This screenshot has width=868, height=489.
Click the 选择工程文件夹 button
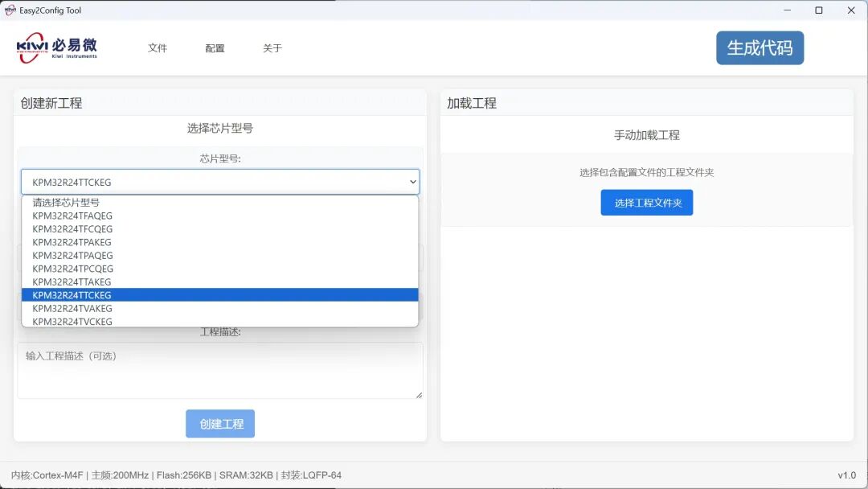pos(646,203)
